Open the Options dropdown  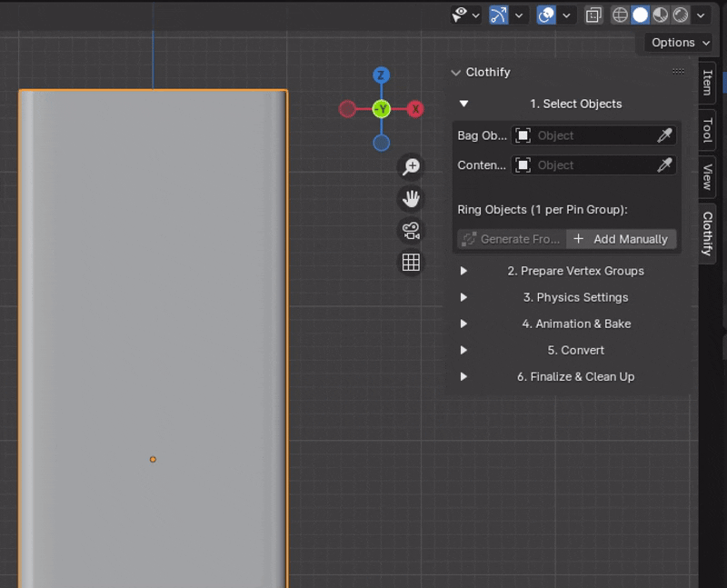[679, 43]
